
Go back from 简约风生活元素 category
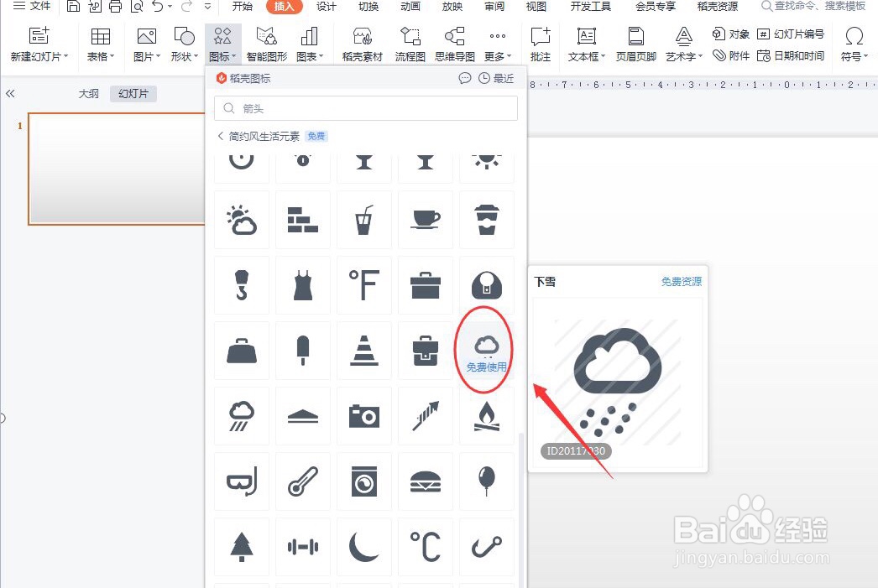click(221, 136)
